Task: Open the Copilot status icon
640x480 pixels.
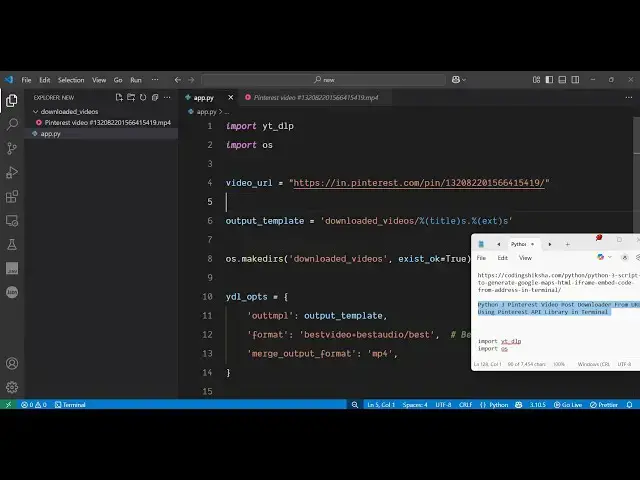Action: point(518,404)
